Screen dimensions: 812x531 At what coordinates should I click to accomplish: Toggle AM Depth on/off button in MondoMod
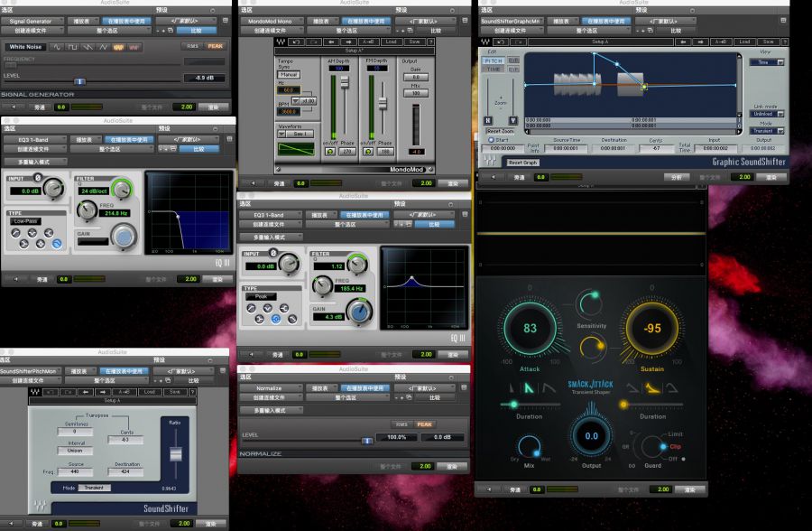330,152
